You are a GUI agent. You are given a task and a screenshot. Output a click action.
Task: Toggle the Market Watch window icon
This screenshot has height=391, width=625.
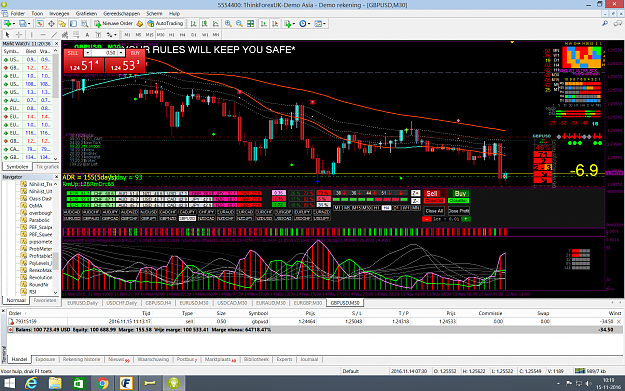point(40,24)
